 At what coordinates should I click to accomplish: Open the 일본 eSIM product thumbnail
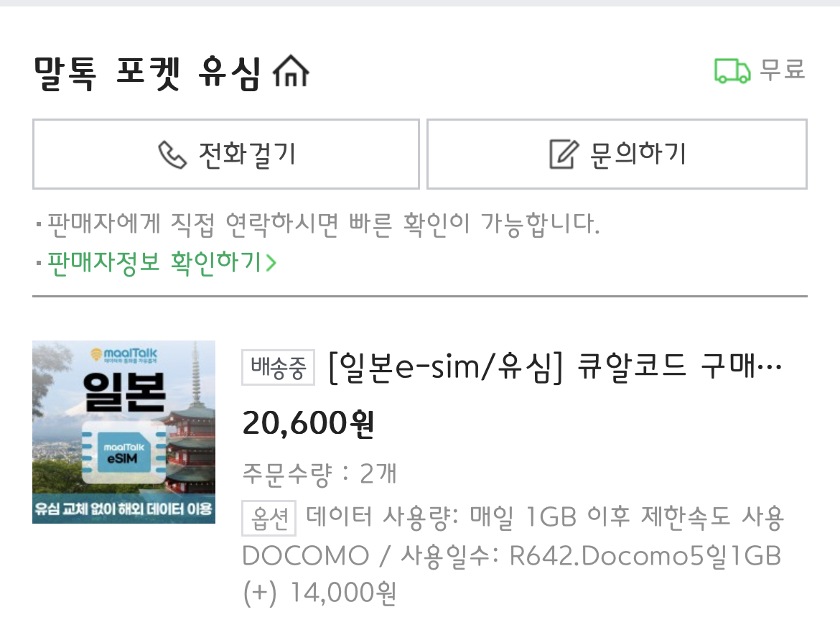(x=123, y=432)
